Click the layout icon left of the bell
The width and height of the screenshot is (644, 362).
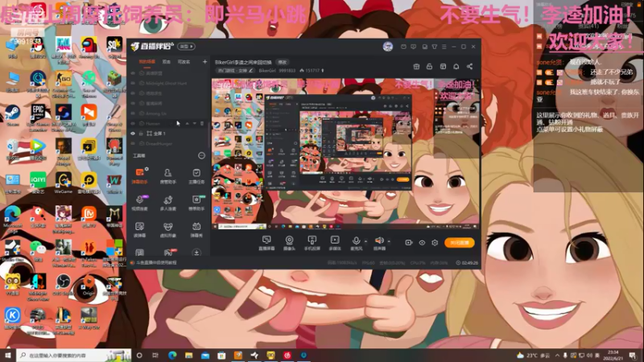coord(443,67)
